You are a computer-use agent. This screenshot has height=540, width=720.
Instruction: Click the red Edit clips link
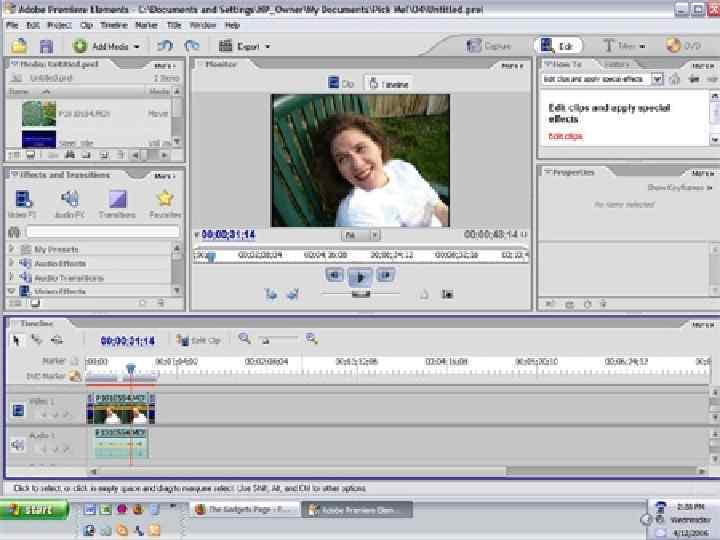[565, 136]
